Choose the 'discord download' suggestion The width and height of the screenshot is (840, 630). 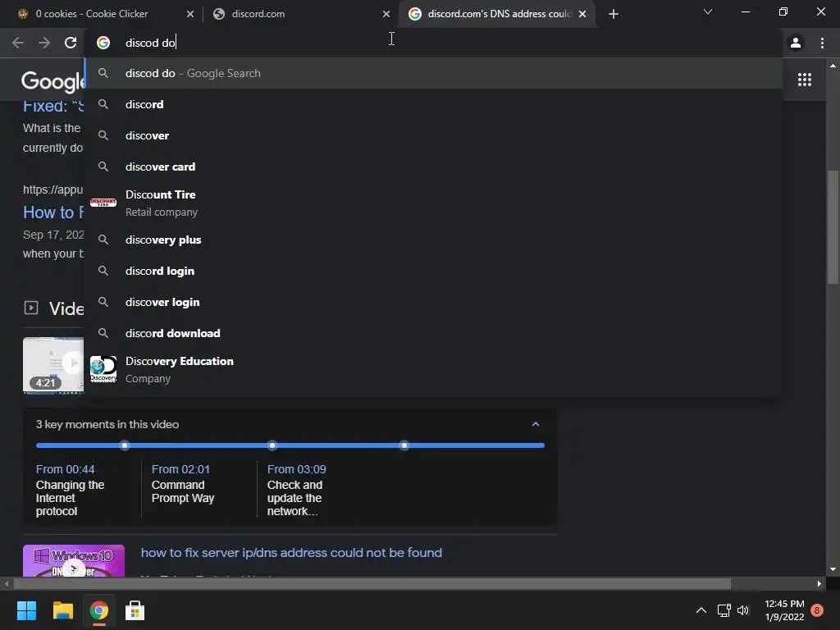tap(433, 333)
